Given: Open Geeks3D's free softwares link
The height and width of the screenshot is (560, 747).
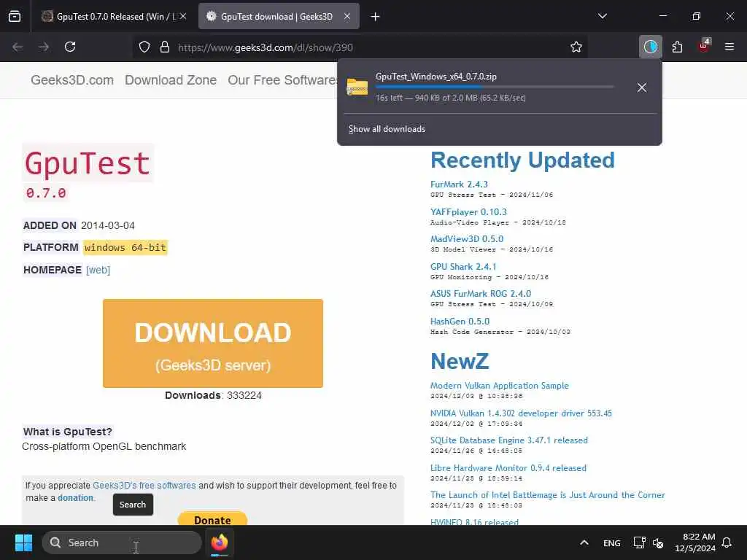Looking at the screenshot, I should point(144,485).
